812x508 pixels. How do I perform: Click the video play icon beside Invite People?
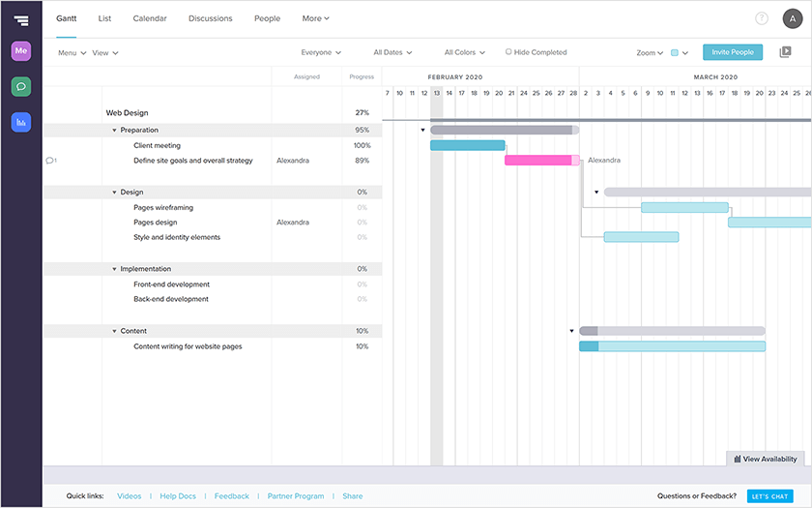[785, 52]
